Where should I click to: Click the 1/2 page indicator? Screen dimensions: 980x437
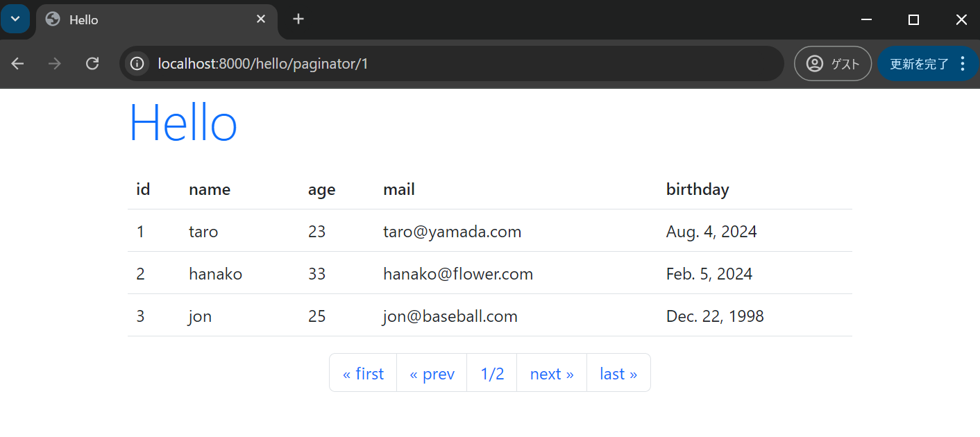coord(492,374)
